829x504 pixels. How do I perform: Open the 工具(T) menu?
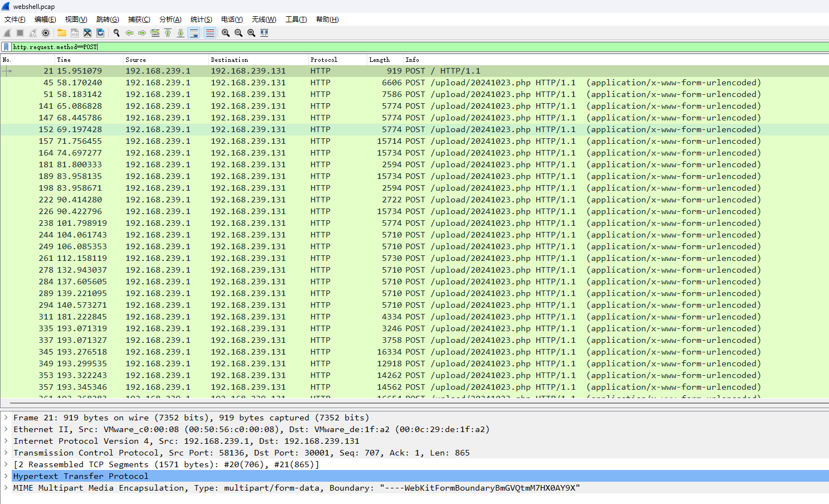(x=296, y=20)
